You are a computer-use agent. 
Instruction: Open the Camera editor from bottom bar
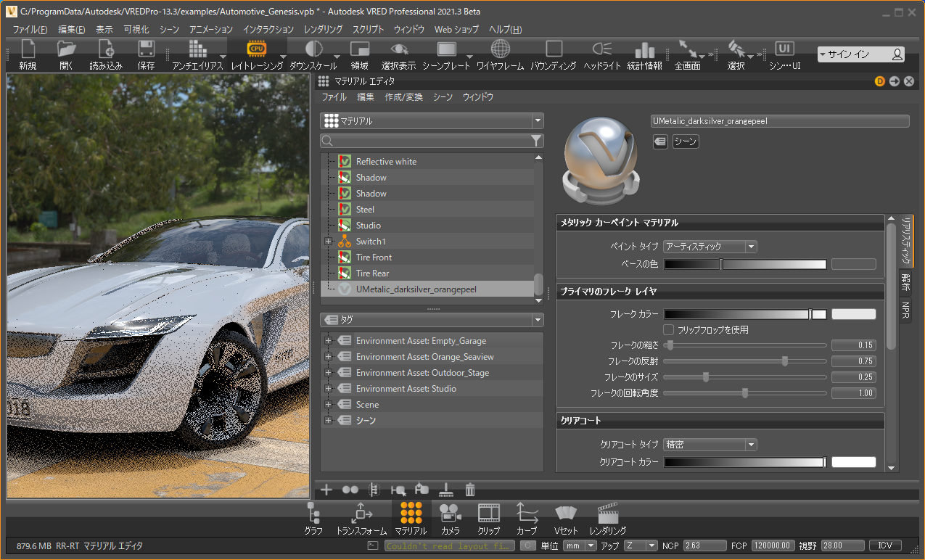(450, 514)
